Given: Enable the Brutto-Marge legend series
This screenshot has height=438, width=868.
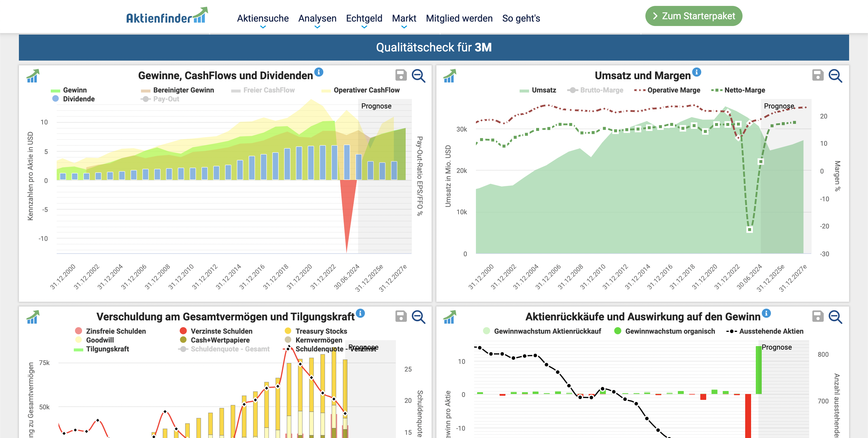Looking at the screenshot, I should (x=595, y=90).
